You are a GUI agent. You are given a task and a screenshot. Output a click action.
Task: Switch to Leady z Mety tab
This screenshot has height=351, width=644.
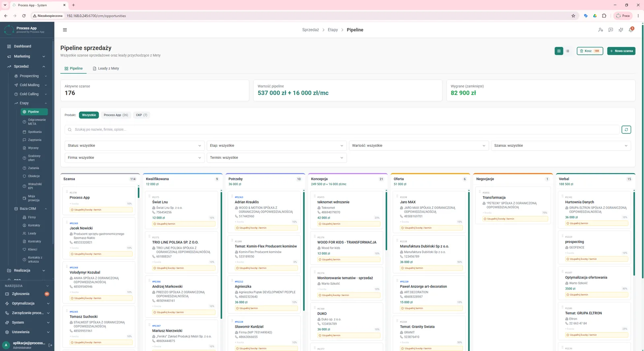(x=106, y=68)
